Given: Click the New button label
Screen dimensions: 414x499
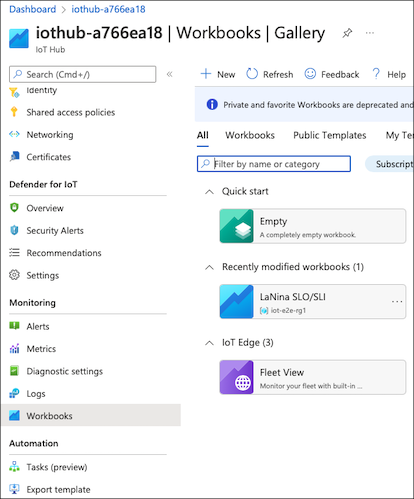Looking at the screenshot, I should coord(226,74).
